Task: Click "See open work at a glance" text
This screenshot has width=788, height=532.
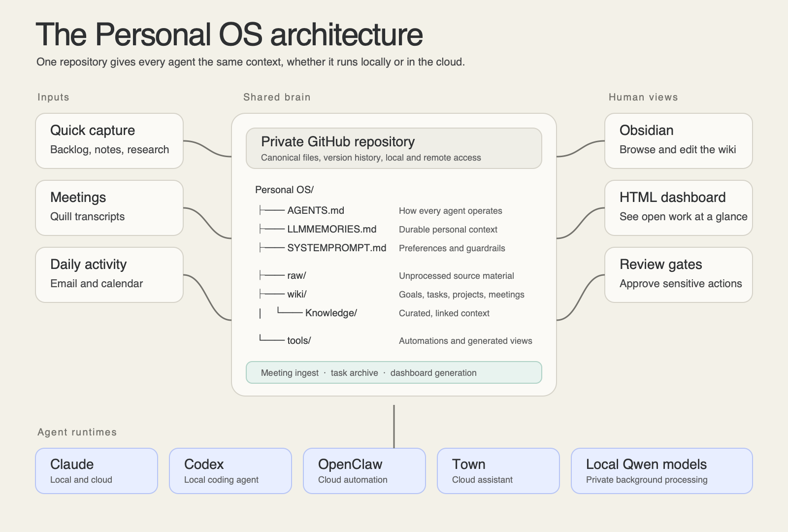Action: (684, 217)
